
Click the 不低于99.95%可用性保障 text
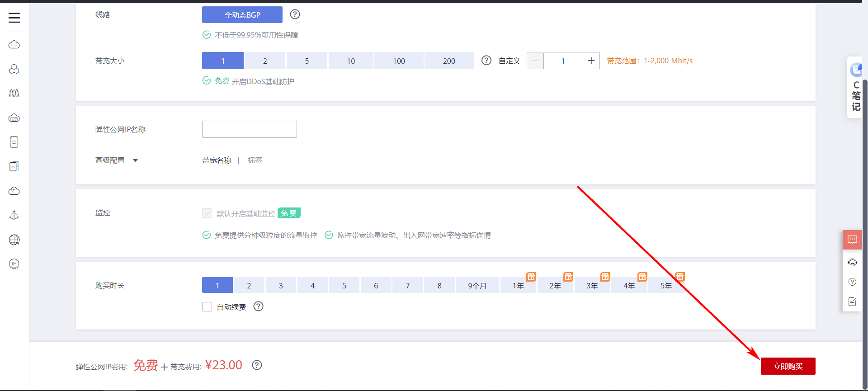(256, 35)
